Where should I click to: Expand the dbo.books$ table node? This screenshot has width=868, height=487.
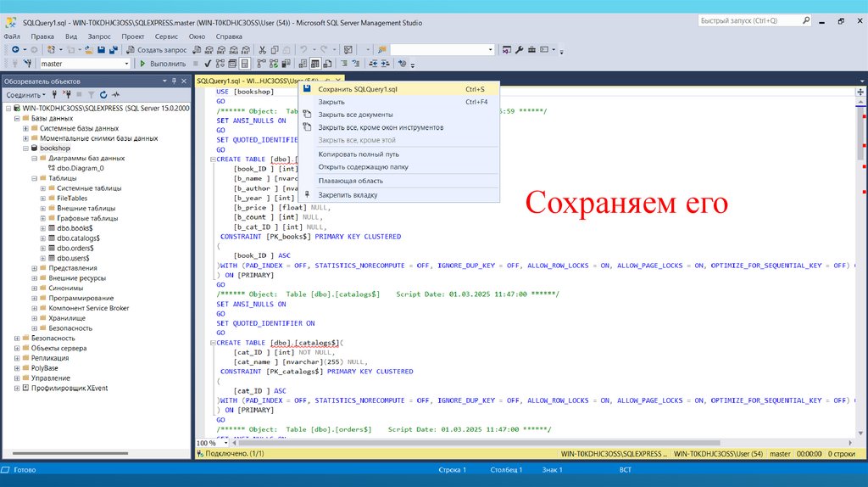click(x=43, y=228)
